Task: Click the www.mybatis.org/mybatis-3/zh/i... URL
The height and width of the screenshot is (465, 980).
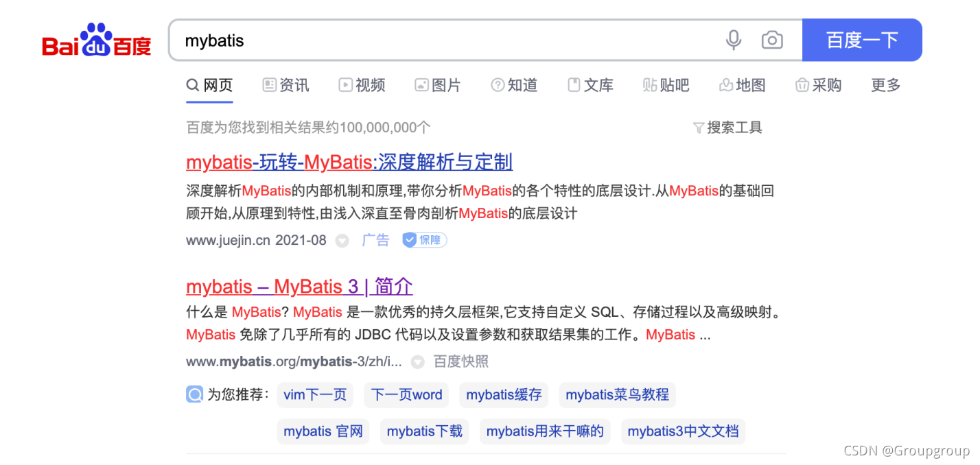Action: (x=294, y=361)
